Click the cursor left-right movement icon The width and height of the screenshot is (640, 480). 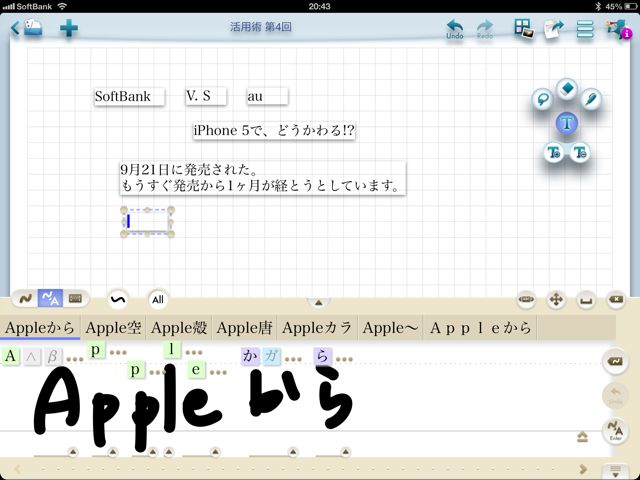[x=526, y=299]
